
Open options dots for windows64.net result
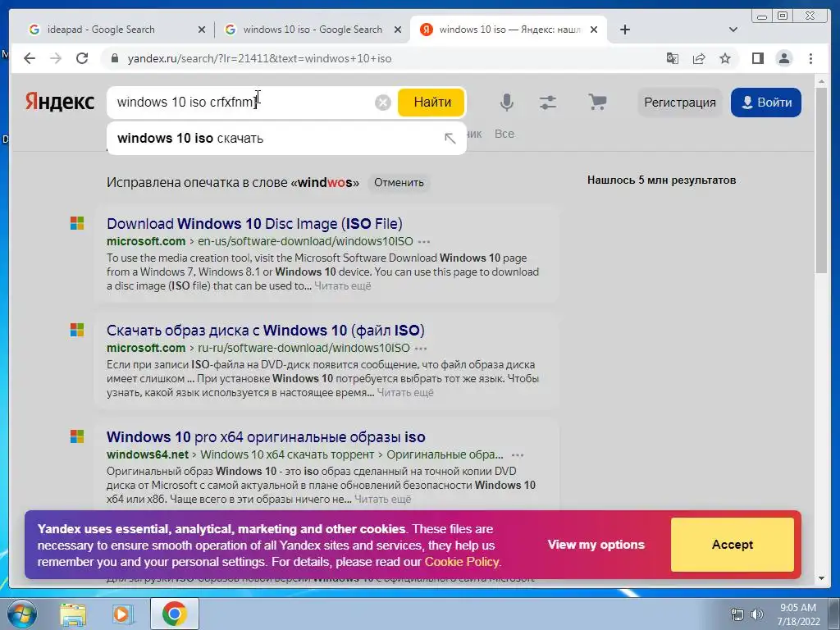tap(518, 454)
